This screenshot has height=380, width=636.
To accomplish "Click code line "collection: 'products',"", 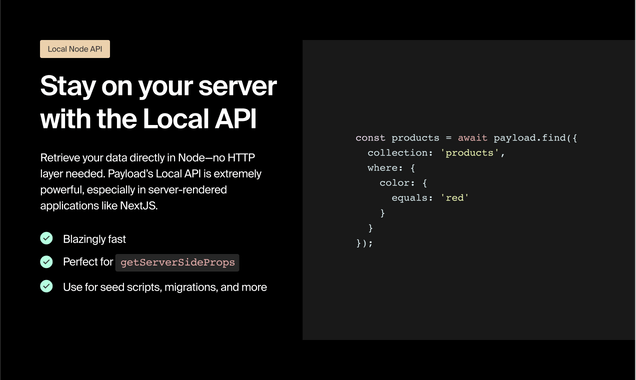I will click(x=436, y=153).
